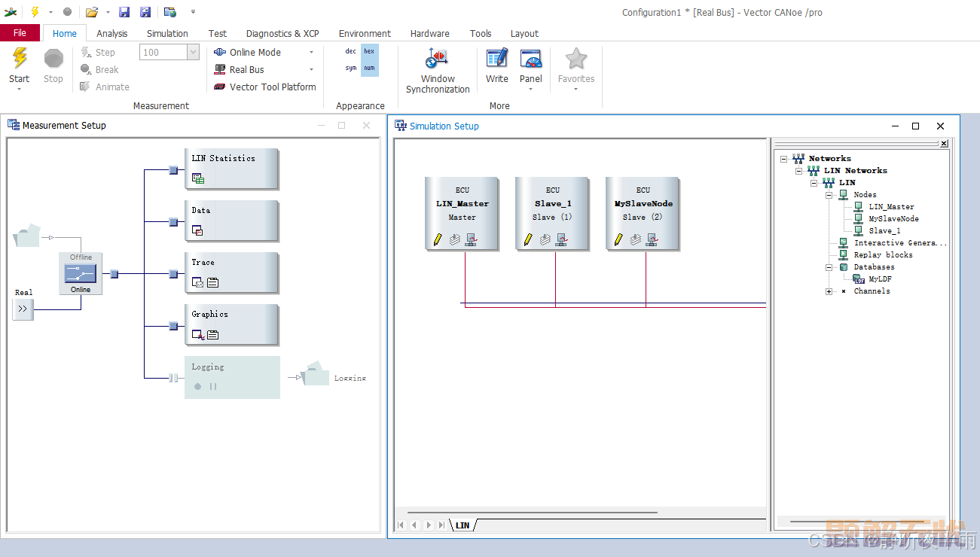Start the measurement with the lightning icon
Image resolution: width=980 pixels, height=557 pixels.
[x=20, y=58]
